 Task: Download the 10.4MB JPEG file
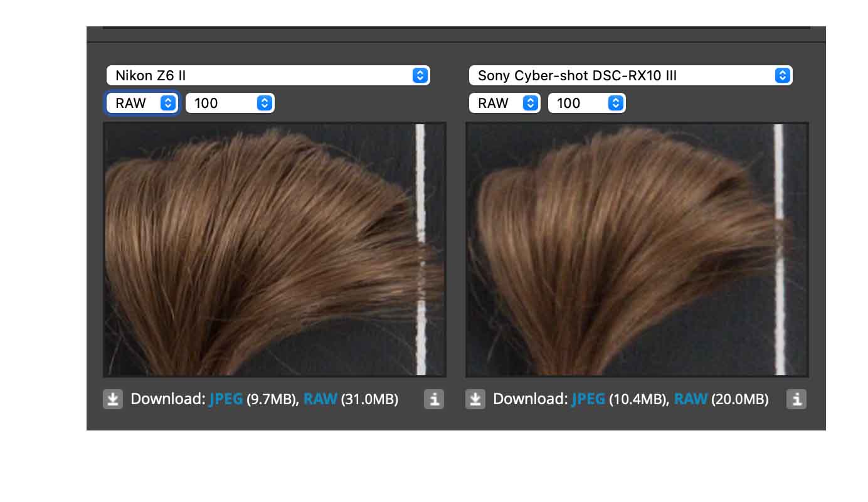tap(588, 399)
